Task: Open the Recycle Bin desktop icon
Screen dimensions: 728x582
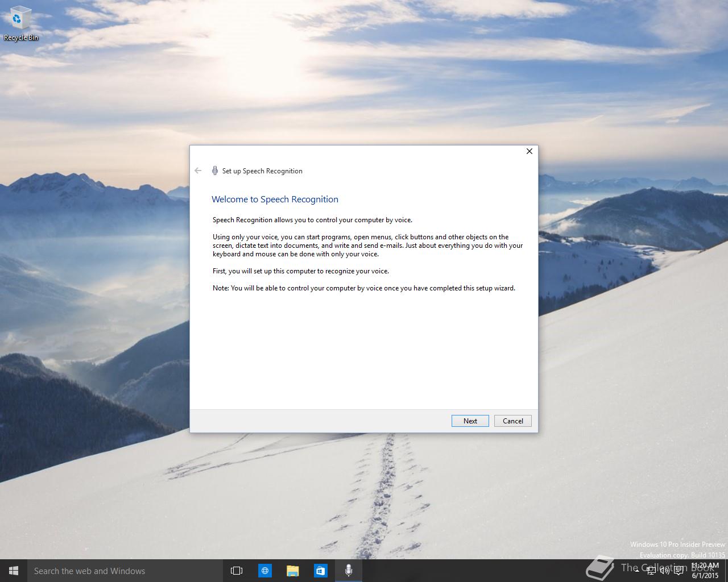Action: 21,24
